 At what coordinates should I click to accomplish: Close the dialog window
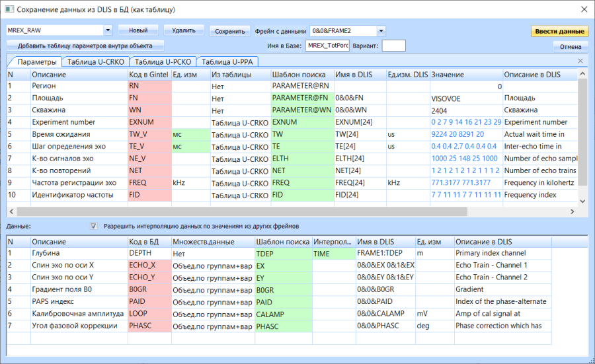584,9
